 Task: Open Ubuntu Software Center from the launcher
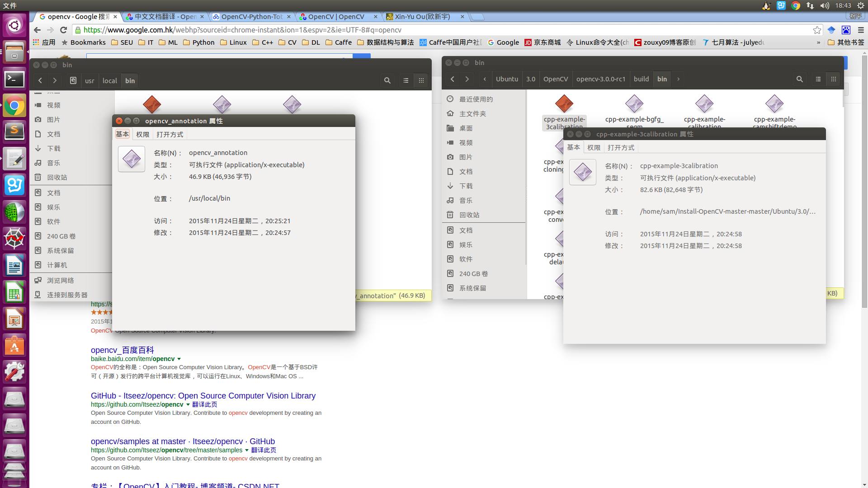[14, 346]
